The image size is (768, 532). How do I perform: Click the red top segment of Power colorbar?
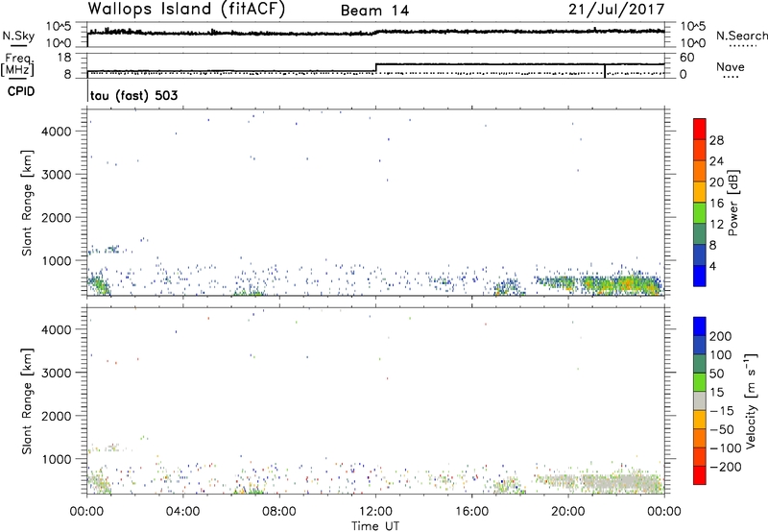point(700,129)
